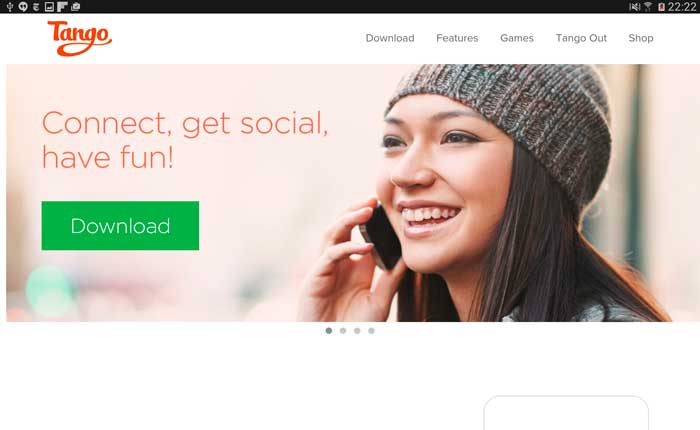Select the first carousel dot indicator
Screen dimensions: 700x430
pyautogui.click(x=329, y=330)
